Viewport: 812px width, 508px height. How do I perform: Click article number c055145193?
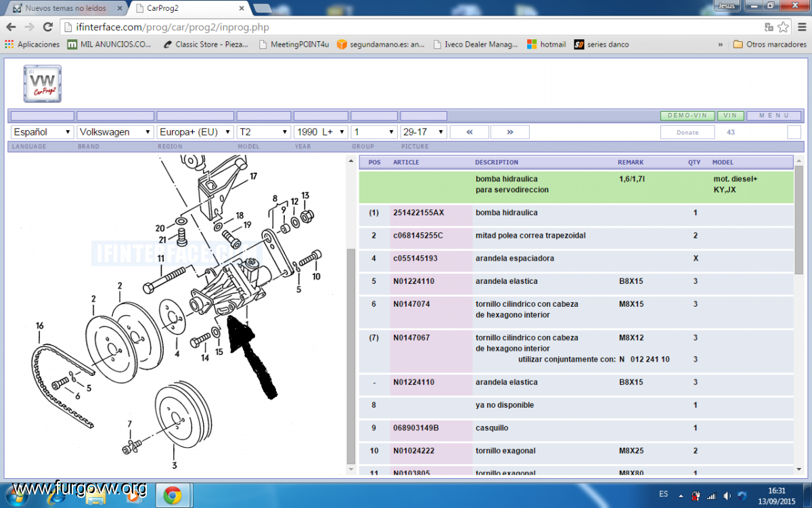415,259
